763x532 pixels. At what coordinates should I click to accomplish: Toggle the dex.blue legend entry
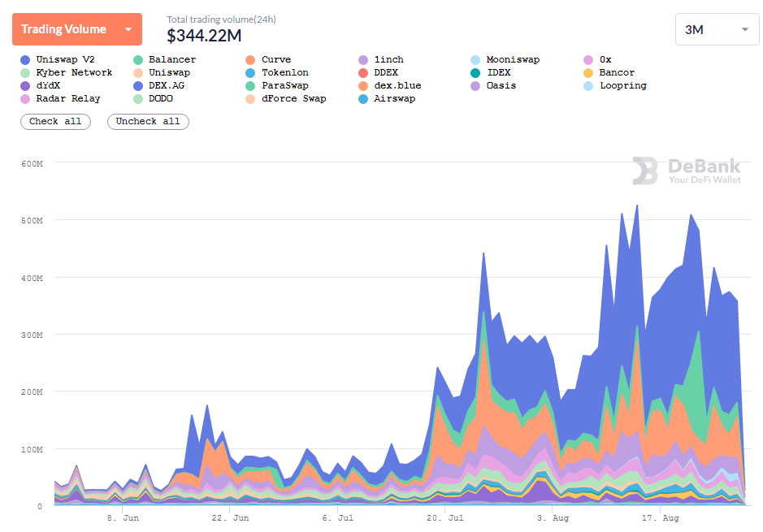pyautogui.click(x=390, y=85)
